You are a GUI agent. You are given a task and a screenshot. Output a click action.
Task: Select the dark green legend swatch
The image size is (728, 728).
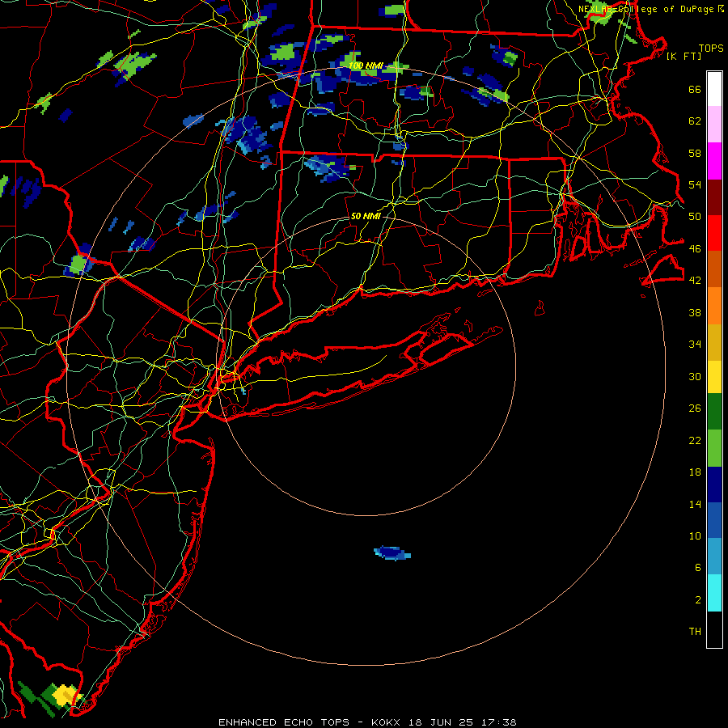[x=714, y=412]
